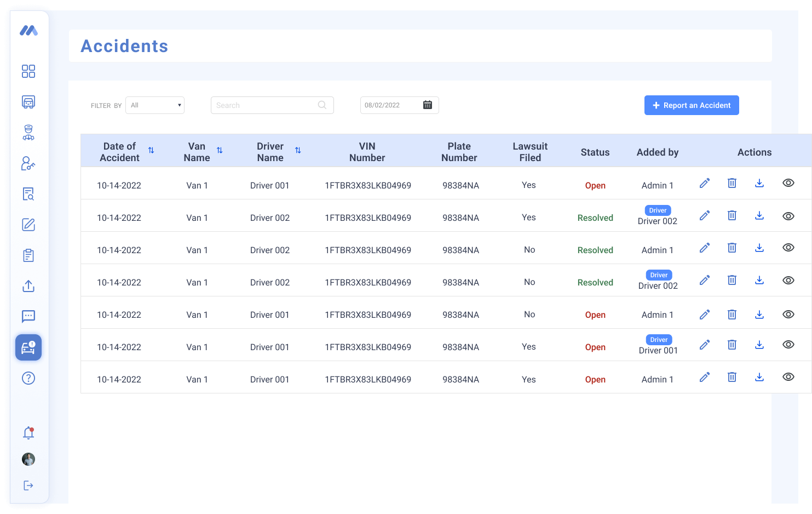Click the logout icon in sidebar
This screenshot has width=812, height=514.
coord(28,486)
